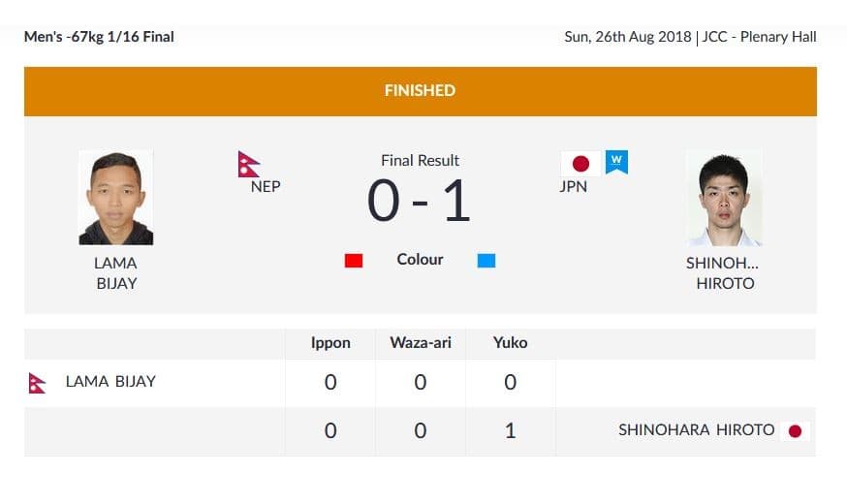Viewport: 847px width, 504px height.
Task: Click the final result score 0 - 1
Action: coord(419,202)
